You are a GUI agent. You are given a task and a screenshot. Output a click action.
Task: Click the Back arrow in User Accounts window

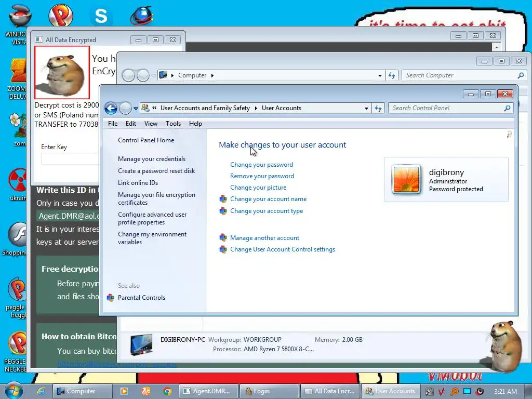tap(111, 108)
